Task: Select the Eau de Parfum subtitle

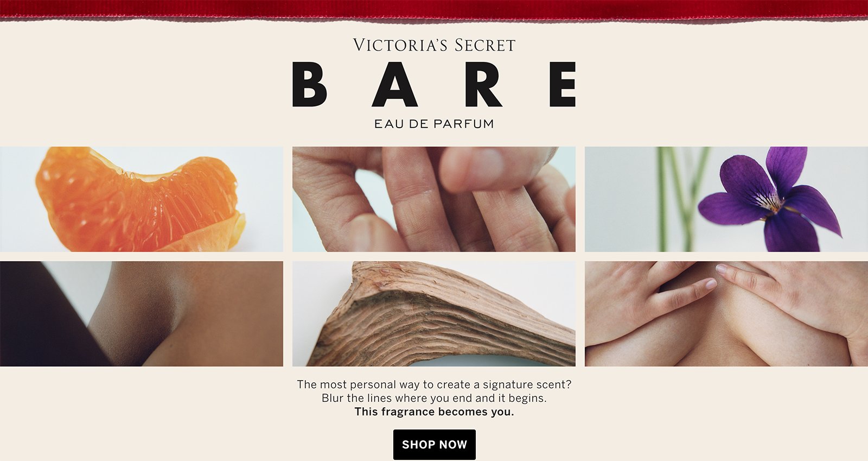Action: click(x=434, y=124)
